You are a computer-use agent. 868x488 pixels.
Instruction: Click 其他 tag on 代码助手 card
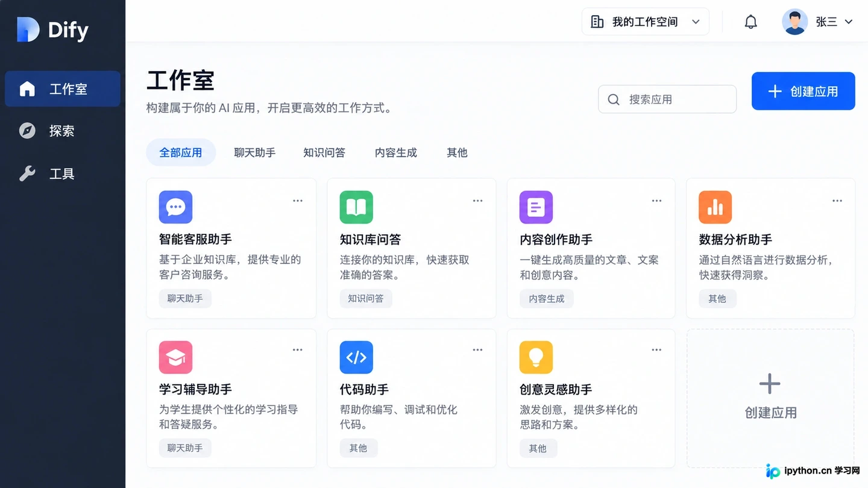pyautogui.click(x=358, y=448)
